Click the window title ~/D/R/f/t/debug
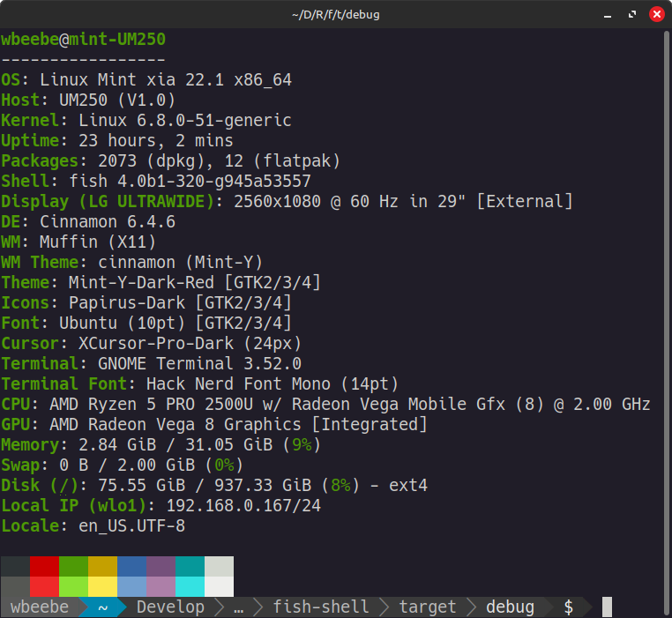Viewport: 672px width, 618px height. click(336, 15)
